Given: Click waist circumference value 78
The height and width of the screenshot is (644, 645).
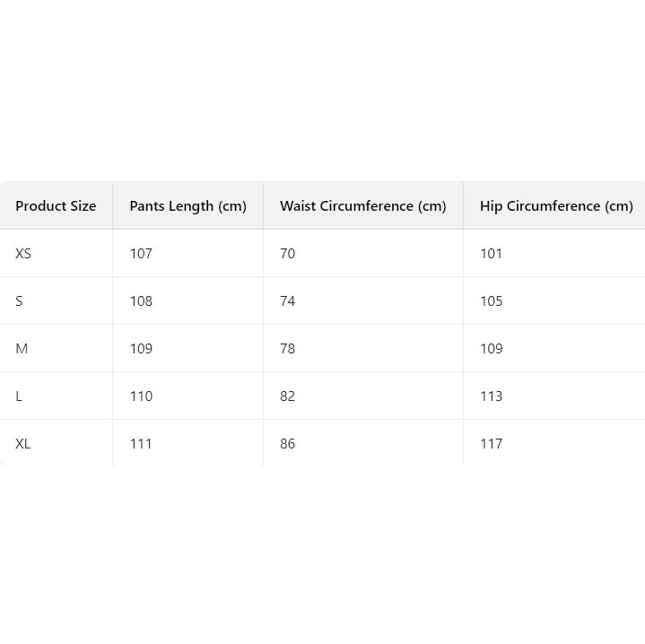Looking at the screenshot, I should click(x=287, y=349).
